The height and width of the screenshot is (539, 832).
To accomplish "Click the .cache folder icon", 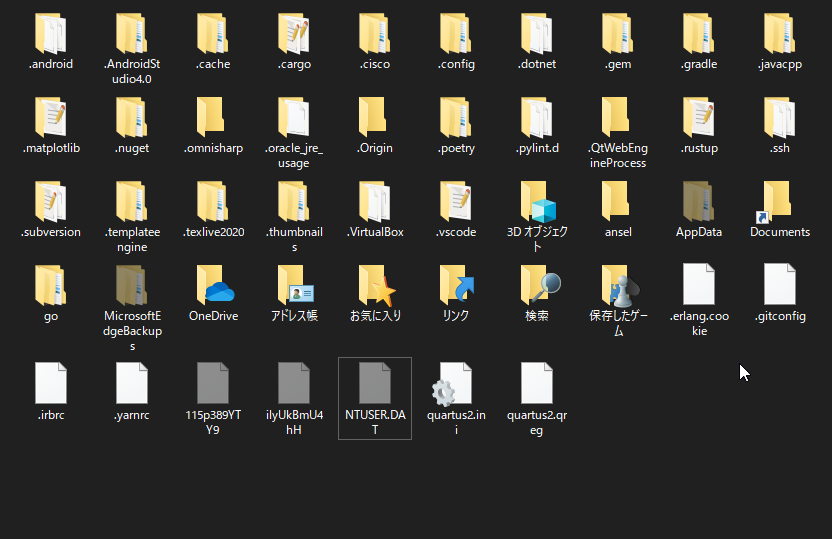I will click(x=213, y=34).
